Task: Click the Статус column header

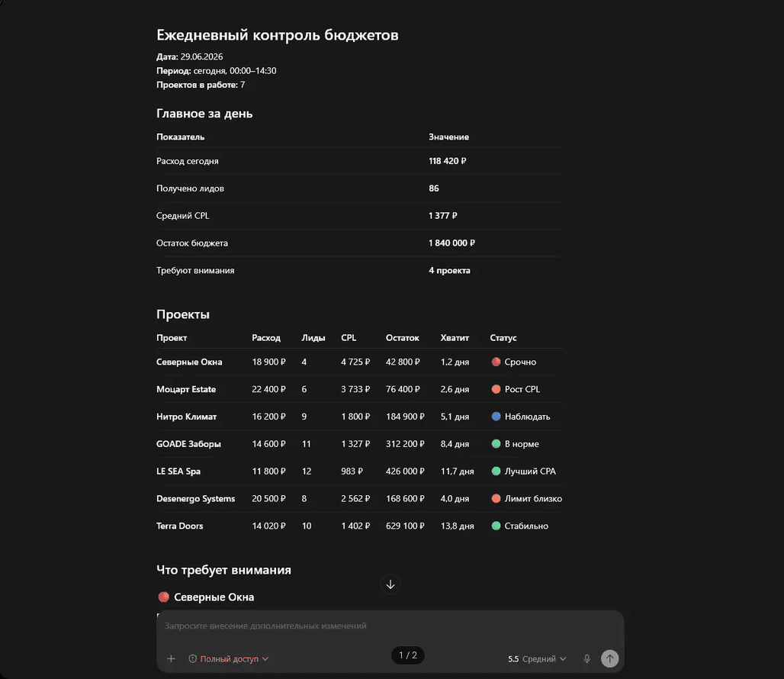Action: pyautogui.click(x=503, y=337)
